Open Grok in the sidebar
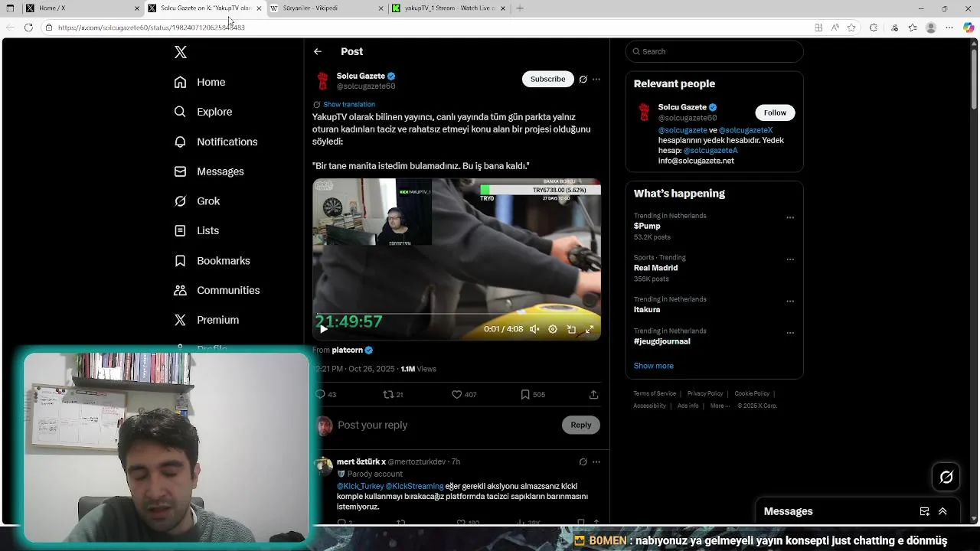 pyautogui.click(x=197, y=201)
